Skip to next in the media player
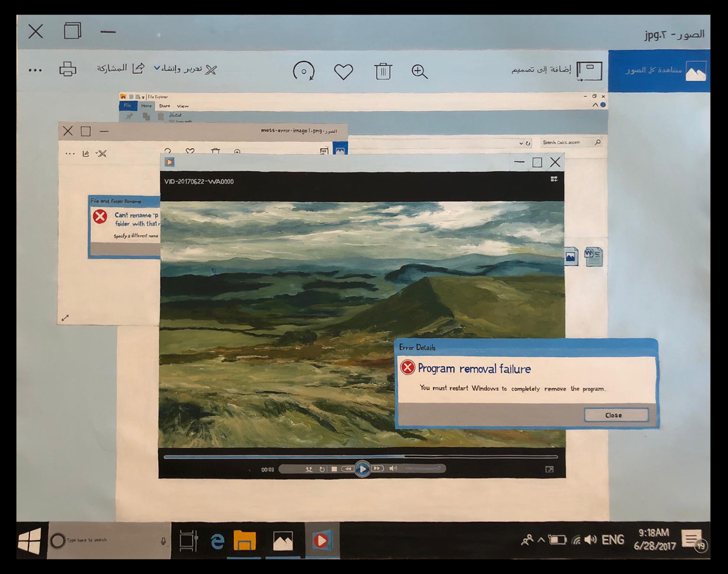Image resolution: width=728 pixels, height=574 pixels. (x=377, y=468)
